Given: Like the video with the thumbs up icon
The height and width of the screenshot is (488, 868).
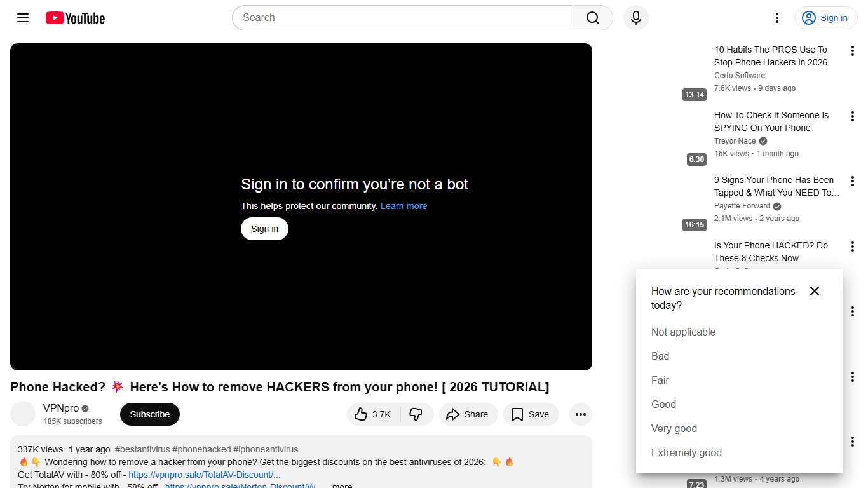Looking at the screenshot, I should (360, 414).
